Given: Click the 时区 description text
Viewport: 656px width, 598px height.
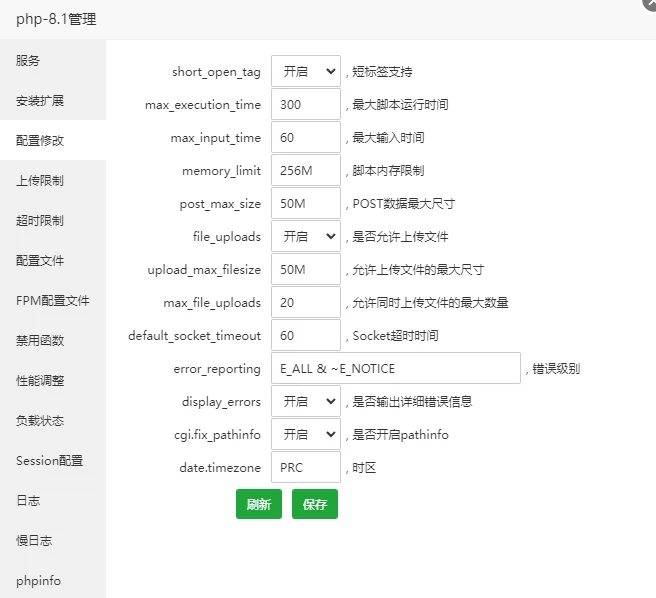Looking at the screenshot, I should click(364, 467).
